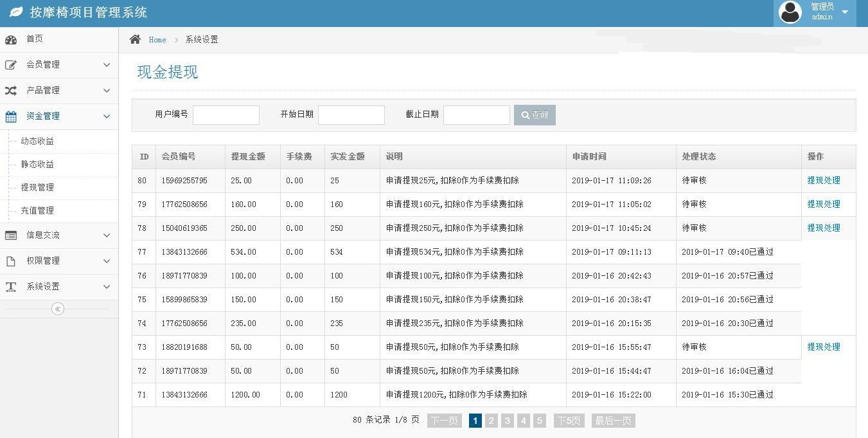Click the dashboard icon beside 首页
This screenshot has width=868, height=438.
coord(11,39)
